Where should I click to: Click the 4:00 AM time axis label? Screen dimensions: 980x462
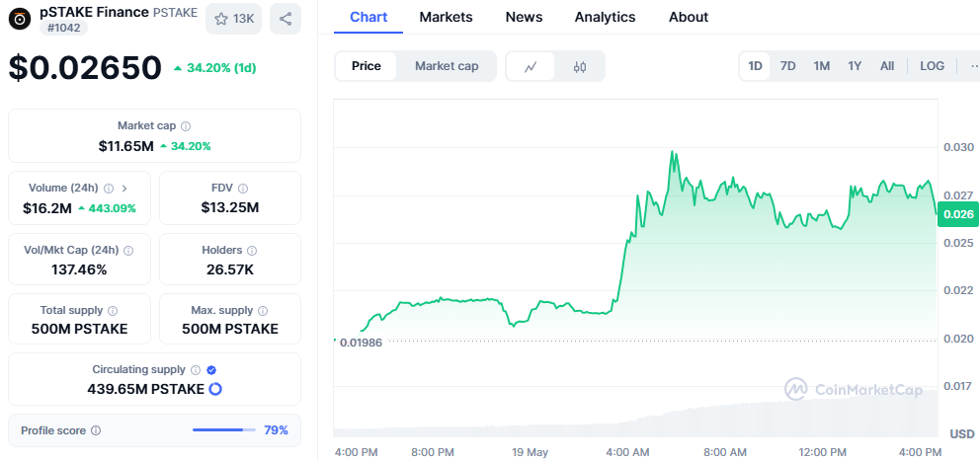coord(627,451)
